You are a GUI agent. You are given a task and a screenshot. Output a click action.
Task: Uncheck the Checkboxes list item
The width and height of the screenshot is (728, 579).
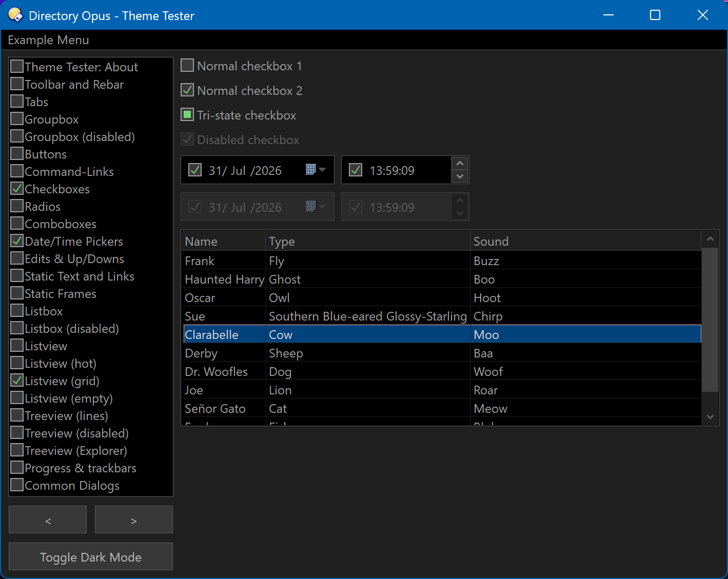17,189
